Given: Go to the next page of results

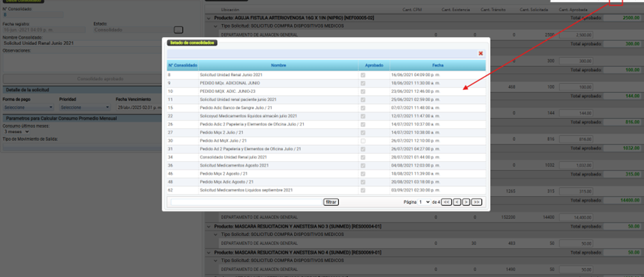Looking at the screenshot, I should pyautogui.click(x=466, y=202).
